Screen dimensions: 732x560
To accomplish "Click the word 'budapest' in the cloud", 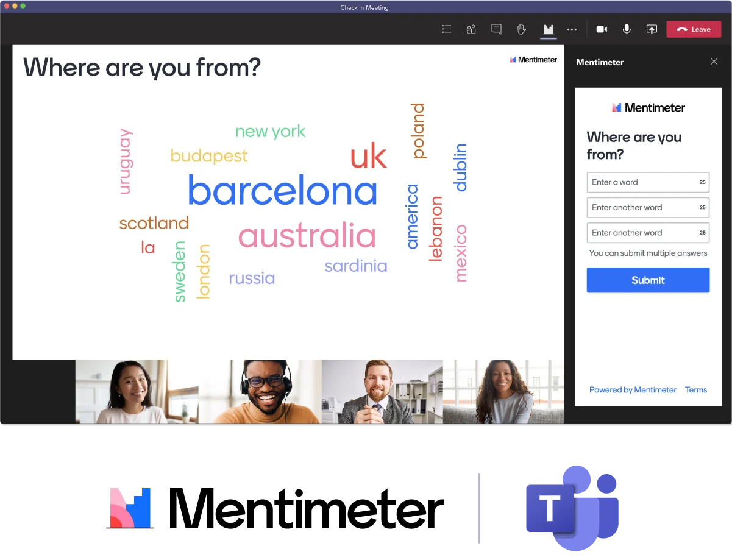I will 209,157.
